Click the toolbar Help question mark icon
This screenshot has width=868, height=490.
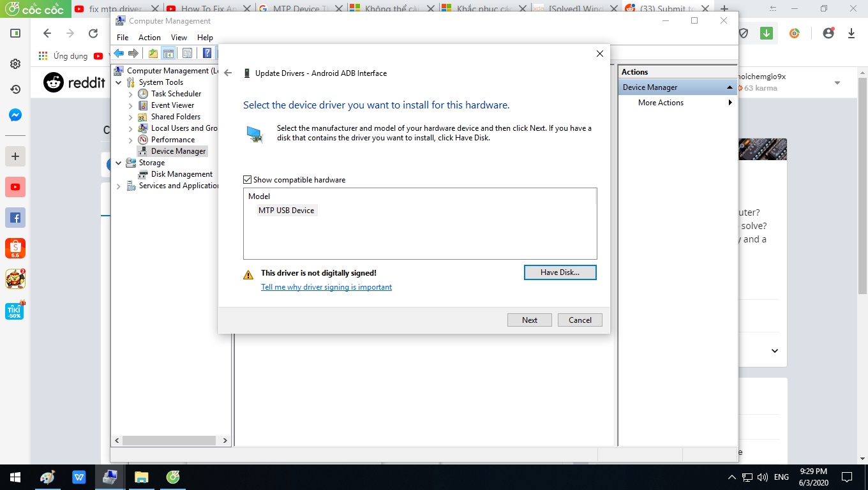coord(207,54)
